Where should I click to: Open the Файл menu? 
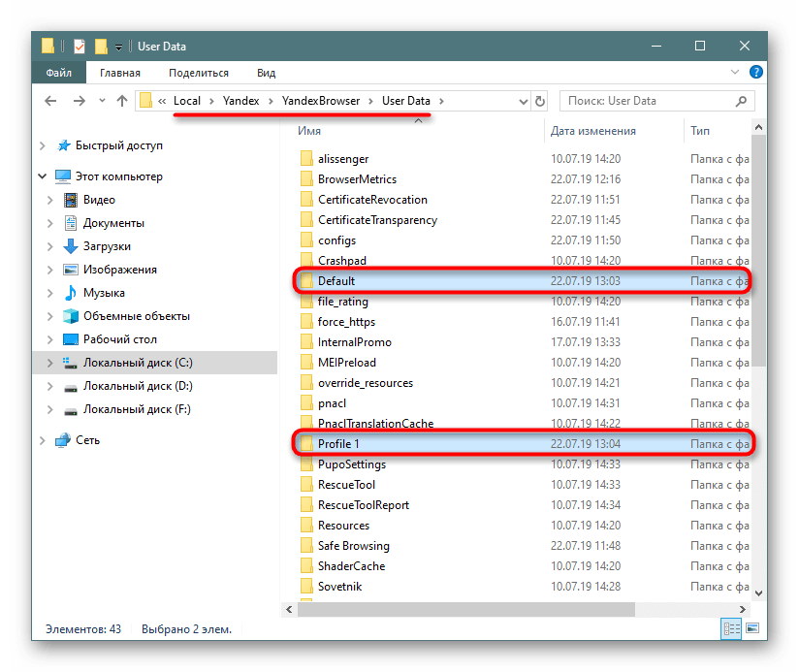click(x=60, y=73)
